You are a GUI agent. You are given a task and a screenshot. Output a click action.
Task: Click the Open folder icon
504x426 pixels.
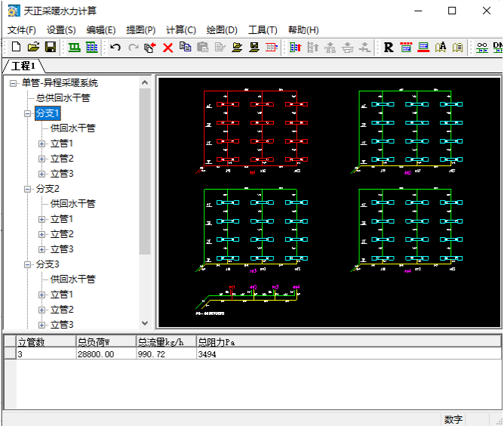pyautogui.click(x=32, y=48)
